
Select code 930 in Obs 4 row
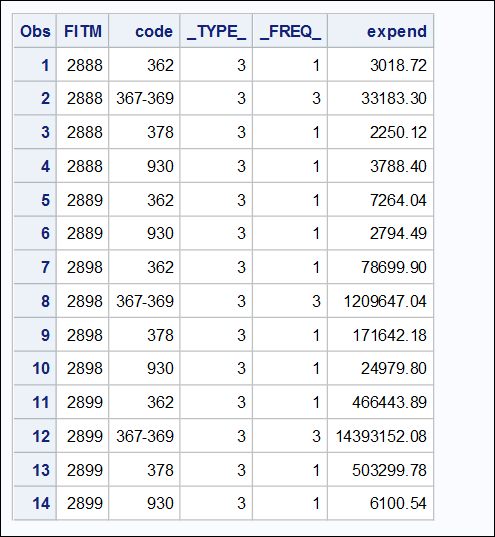(x=160, y=166)
